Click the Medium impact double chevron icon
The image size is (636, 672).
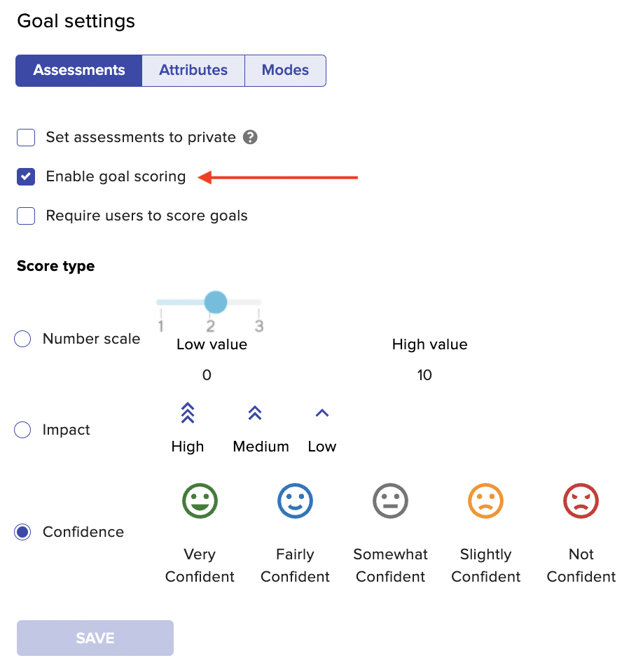coord(255,413)
